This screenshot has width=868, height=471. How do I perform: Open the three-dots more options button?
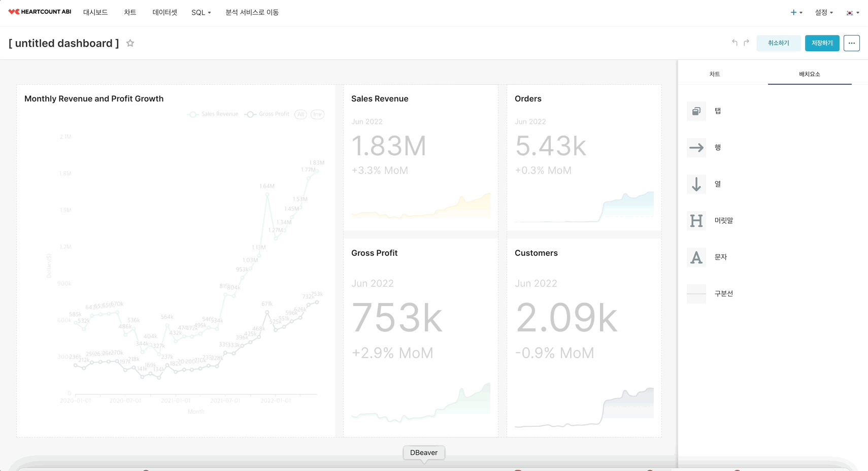click(x=851, y=43)
